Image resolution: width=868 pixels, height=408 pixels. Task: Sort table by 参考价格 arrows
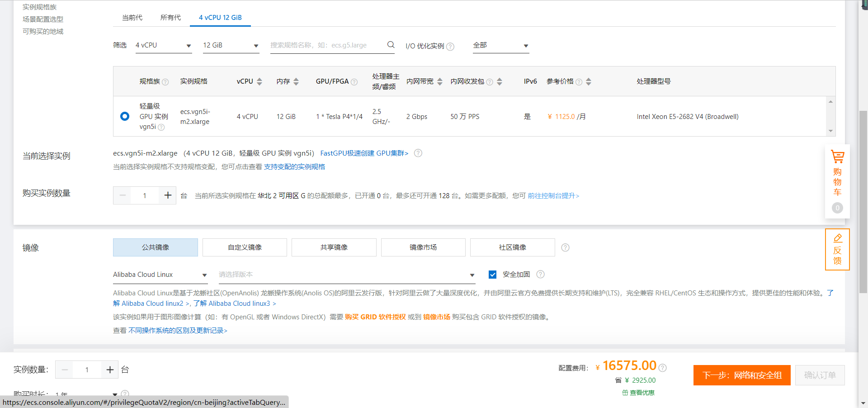pyautogui.click(x=589, y=81)
